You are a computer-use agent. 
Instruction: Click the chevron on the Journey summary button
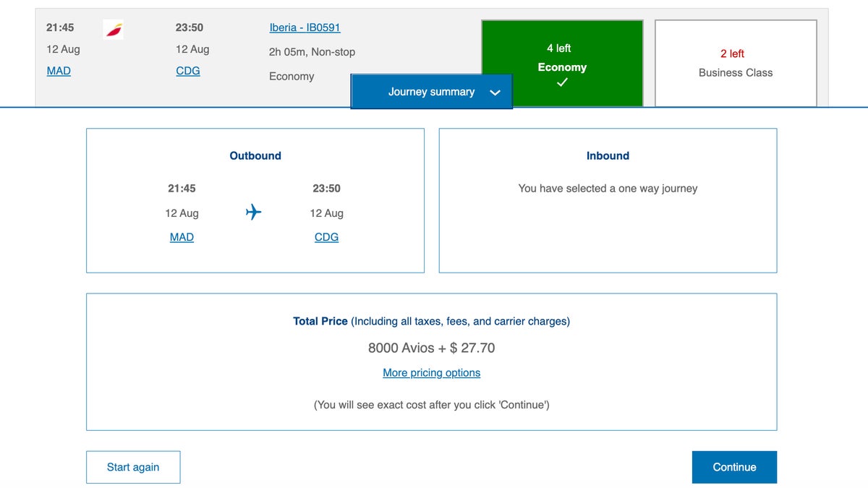coord(495,92)
